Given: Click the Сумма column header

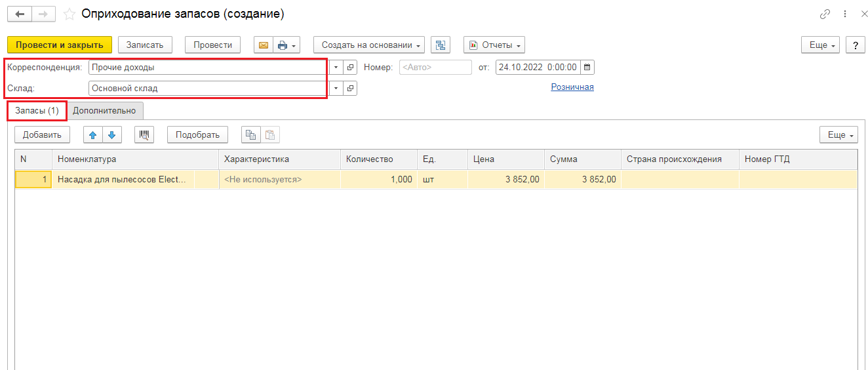Looking at the screenshot, I should (583, 159).
